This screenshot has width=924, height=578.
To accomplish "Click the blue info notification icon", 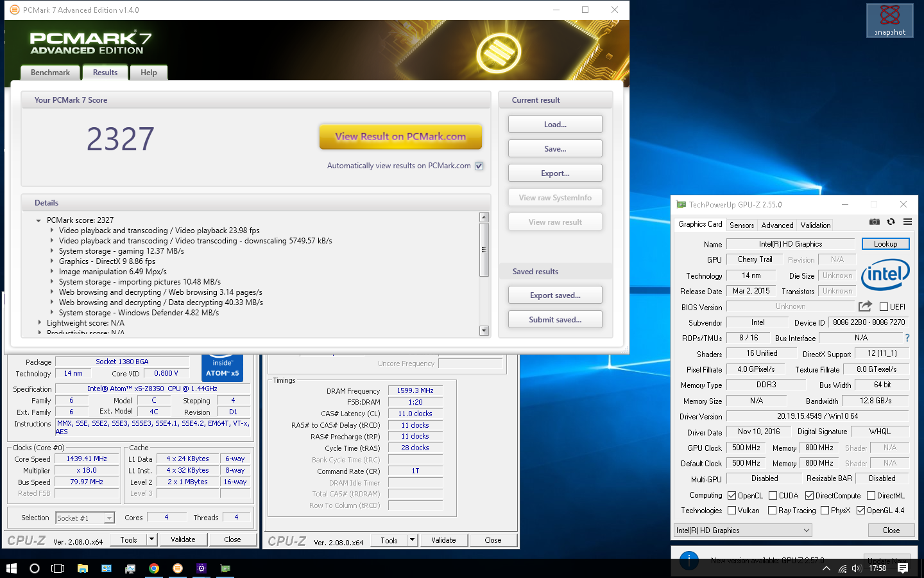I will tap(689, 561).
